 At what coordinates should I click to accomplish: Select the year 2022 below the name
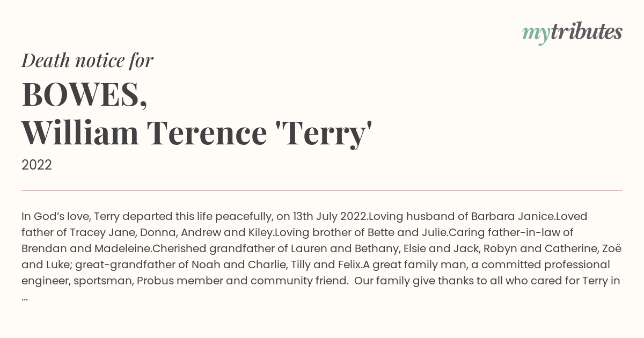coord(36,165)
